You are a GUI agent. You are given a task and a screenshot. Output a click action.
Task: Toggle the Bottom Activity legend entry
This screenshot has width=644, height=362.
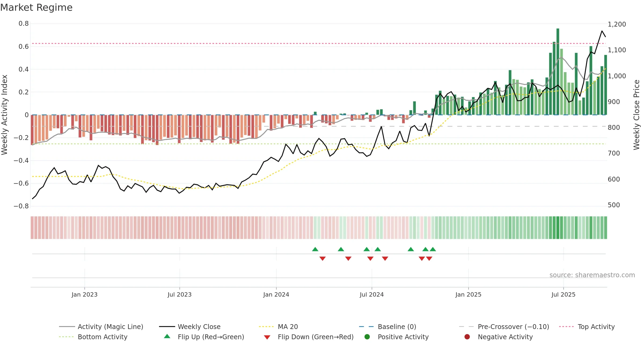93,337
